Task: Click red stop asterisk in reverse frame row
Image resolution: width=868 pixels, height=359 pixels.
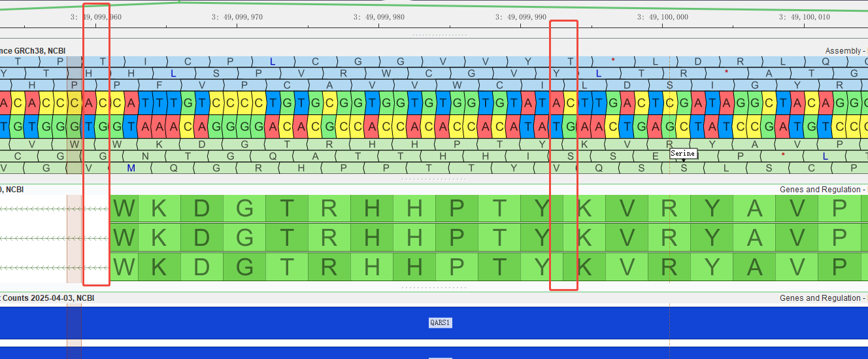Action: tap(783, 156)
